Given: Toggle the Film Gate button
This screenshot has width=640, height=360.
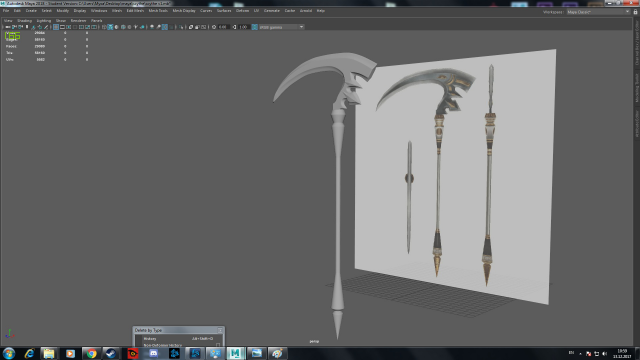Looking at the screenshot, I should tap(62, 27).
